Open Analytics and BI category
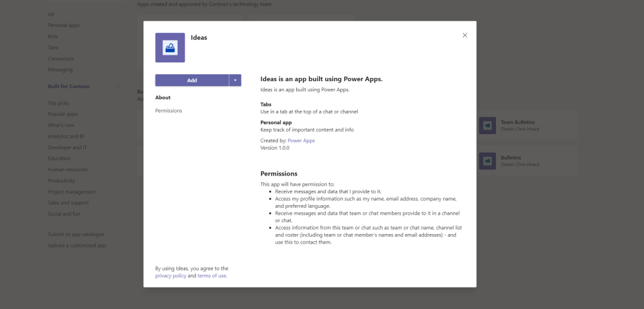The height and width of the screenshot is (309, 644). 66,136
